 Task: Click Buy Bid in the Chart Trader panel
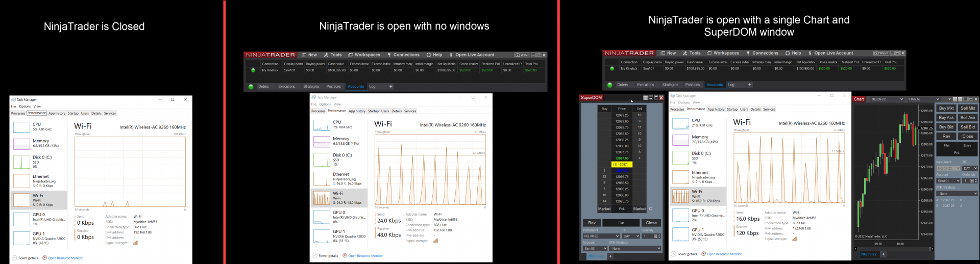point(946,127)
